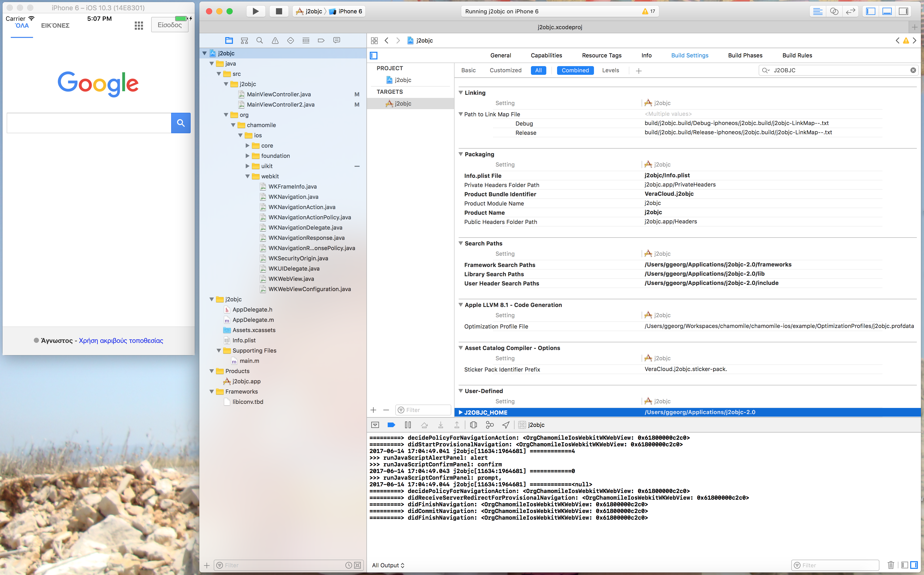The width and height of the screenshot is (924, 575).
Task: Expand the foundation folder
Action: coord(248,156)
